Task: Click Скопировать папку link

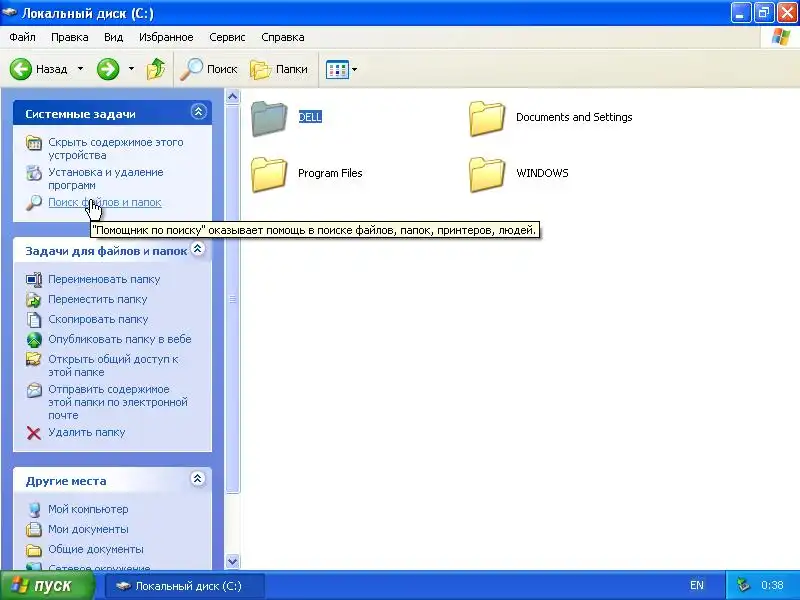Action: coord(98,319)
